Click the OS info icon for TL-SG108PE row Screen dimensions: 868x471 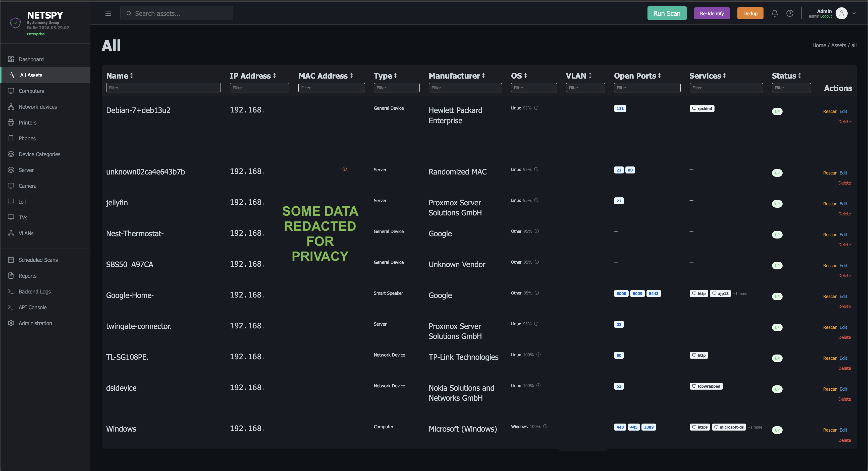click(538, 355)
